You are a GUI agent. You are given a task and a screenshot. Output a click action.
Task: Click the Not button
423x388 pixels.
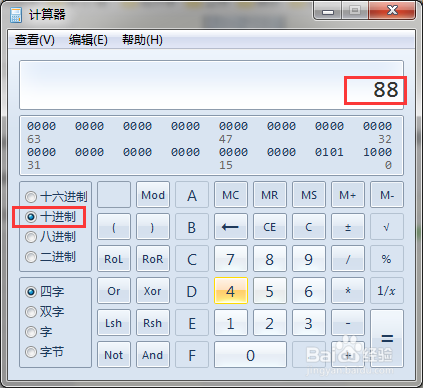(114, 355)
